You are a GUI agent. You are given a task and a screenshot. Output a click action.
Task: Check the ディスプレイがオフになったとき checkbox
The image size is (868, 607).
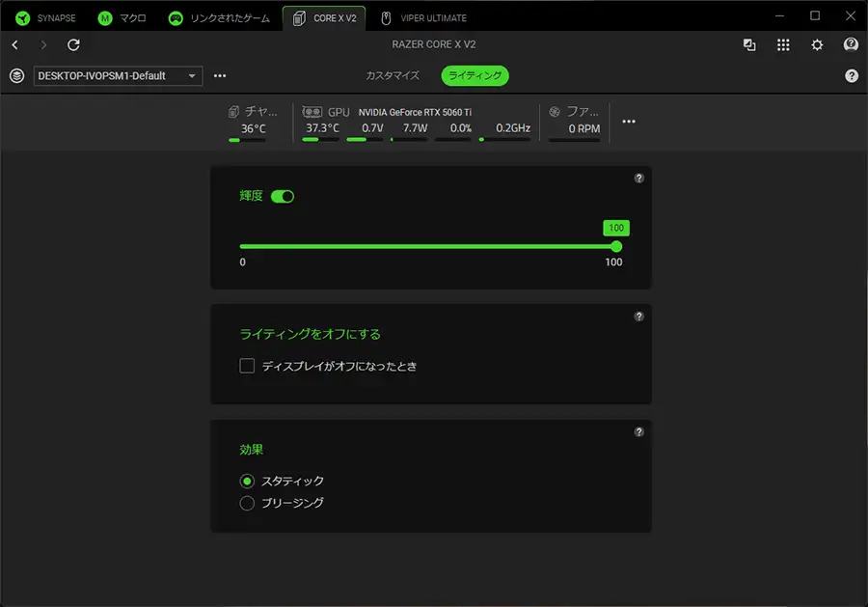click(247, 366)
